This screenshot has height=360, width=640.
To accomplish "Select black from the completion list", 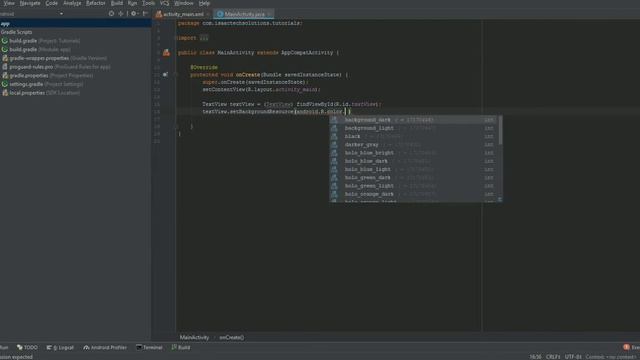I will click(x=413, y=136).
